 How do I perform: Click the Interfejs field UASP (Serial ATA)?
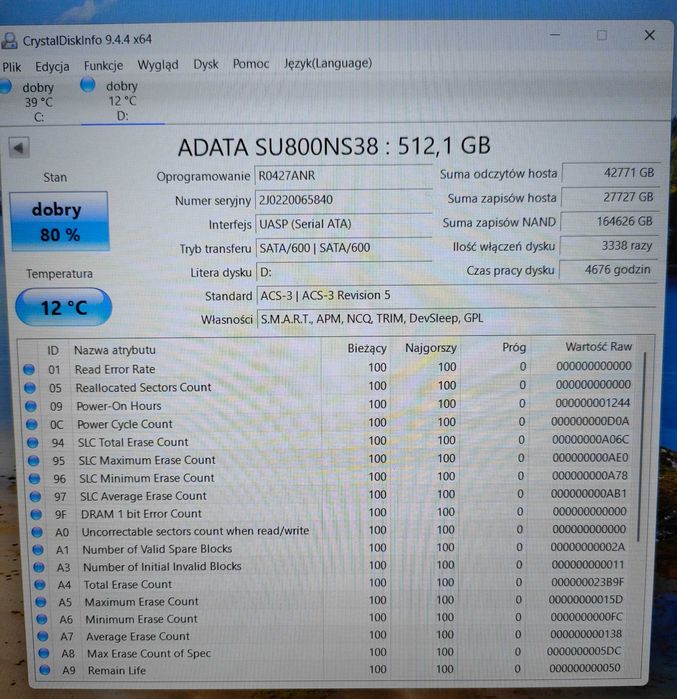point(343,224)
